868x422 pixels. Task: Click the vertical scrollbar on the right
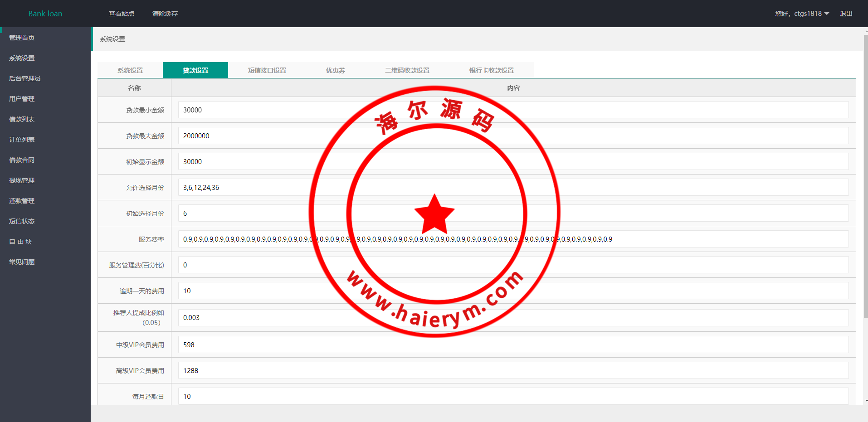866,177
